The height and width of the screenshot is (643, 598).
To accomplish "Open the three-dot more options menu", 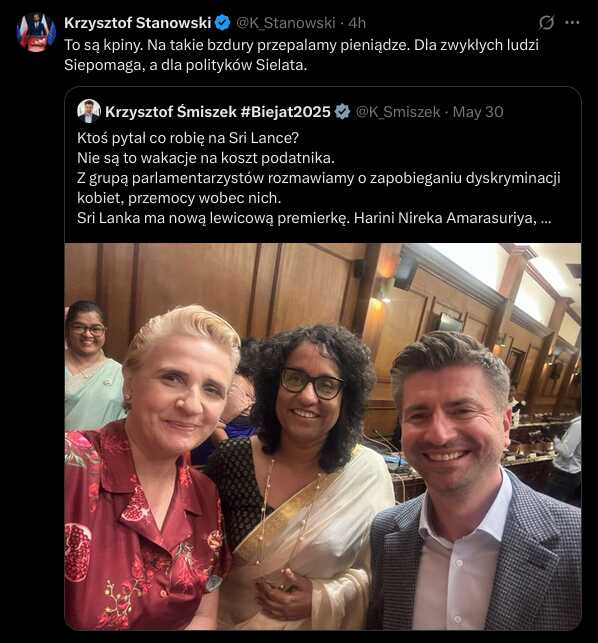I will [x=572, y=23].
